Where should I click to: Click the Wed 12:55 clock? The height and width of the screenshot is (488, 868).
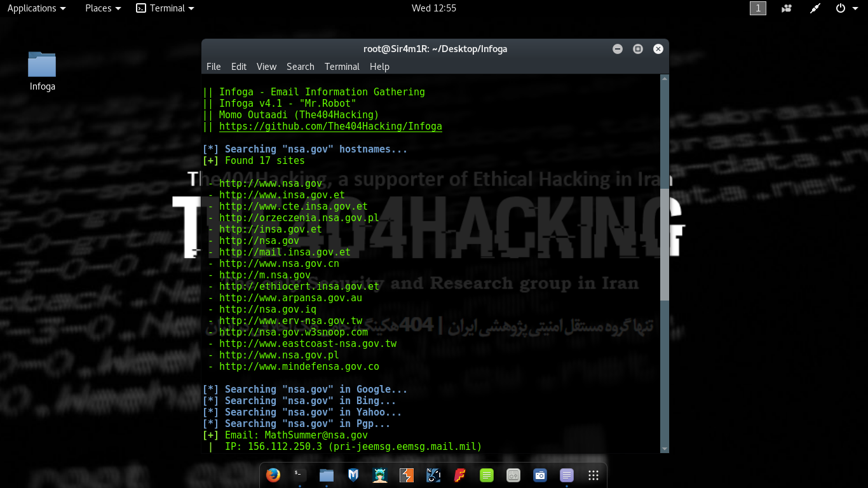click(434, 8)
